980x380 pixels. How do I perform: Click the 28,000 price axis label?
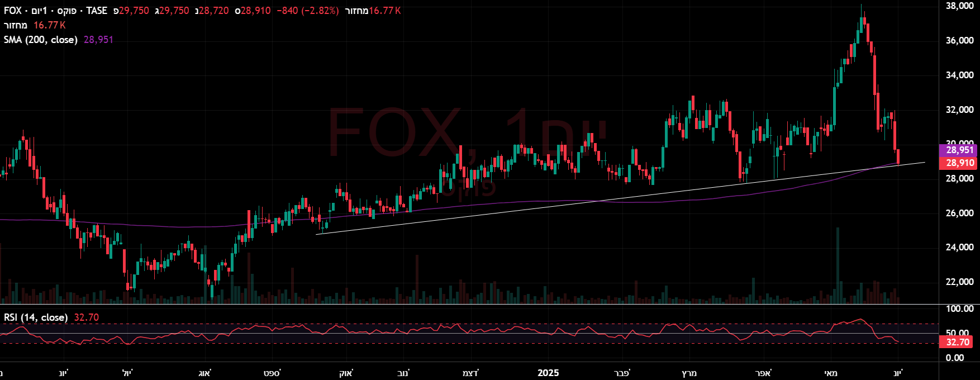pos(959,179)
